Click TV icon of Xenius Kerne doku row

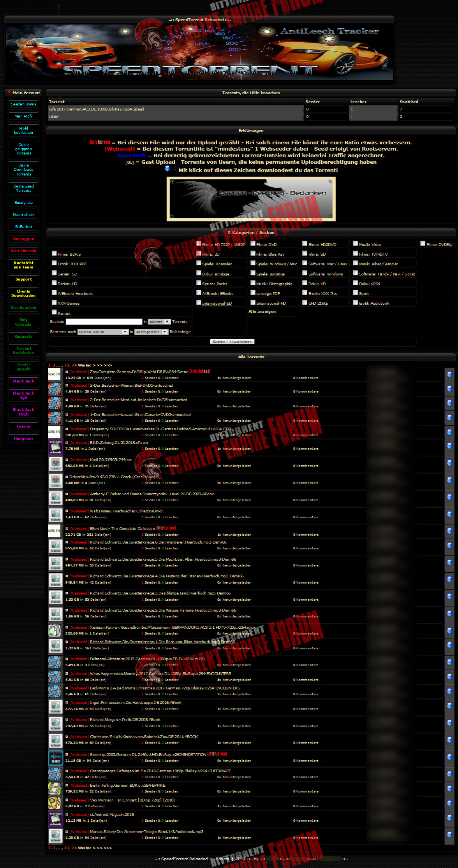tap(55, 630)
